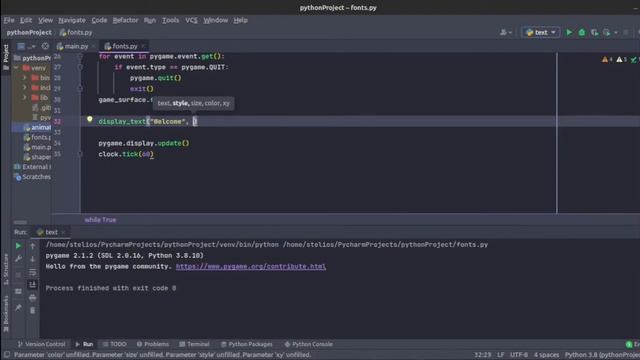Open the Tools menu
Screen dimensions: 640x360
pos(170,20)
